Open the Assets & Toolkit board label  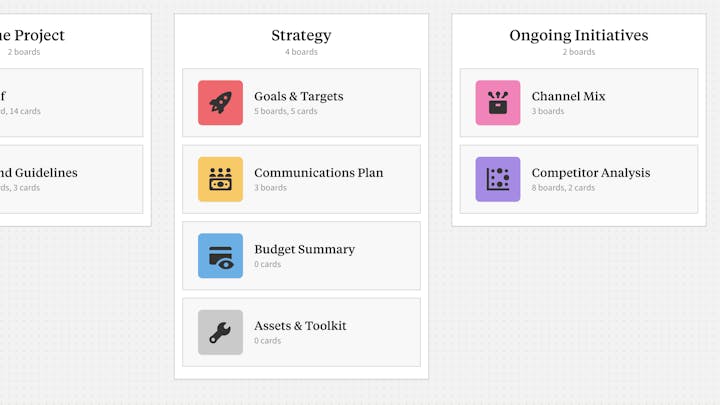300,326
